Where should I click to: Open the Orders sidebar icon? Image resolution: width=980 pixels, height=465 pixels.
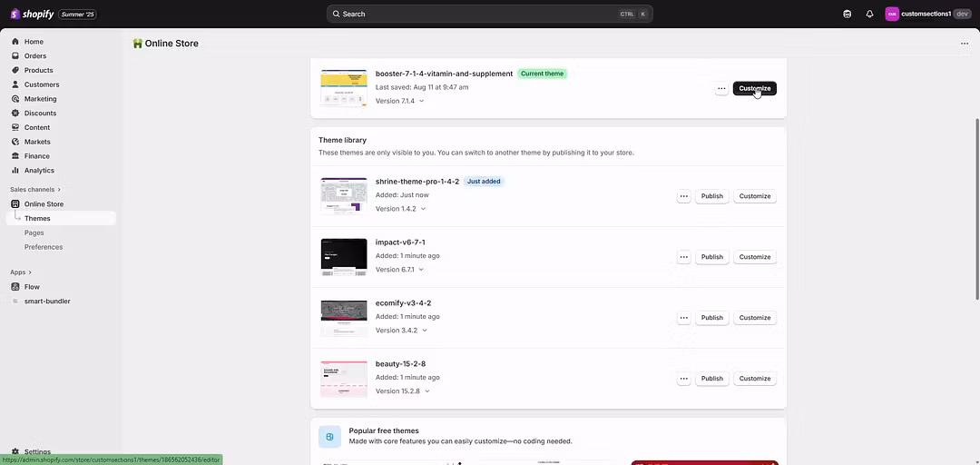[15, 56]
